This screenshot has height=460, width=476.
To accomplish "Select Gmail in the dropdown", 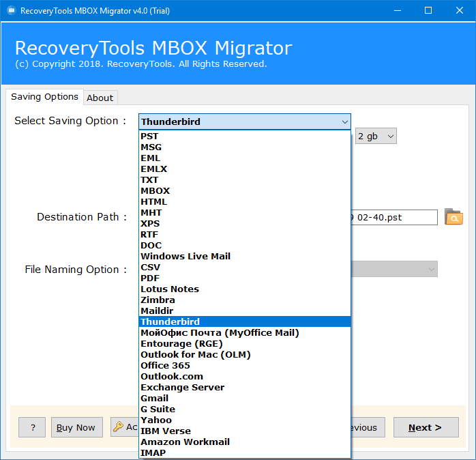I will tap(245, 399).
